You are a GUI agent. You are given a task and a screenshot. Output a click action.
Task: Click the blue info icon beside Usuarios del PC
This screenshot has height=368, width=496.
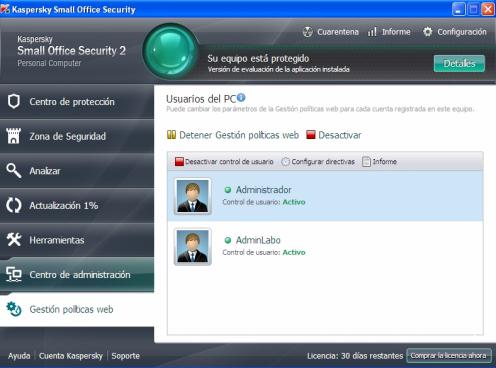[241, 97]
